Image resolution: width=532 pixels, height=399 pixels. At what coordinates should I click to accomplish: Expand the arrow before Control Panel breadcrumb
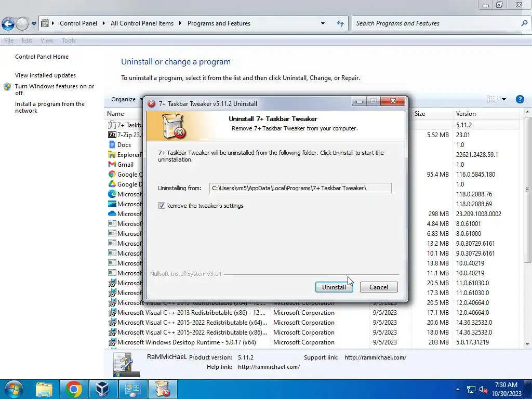53,23
